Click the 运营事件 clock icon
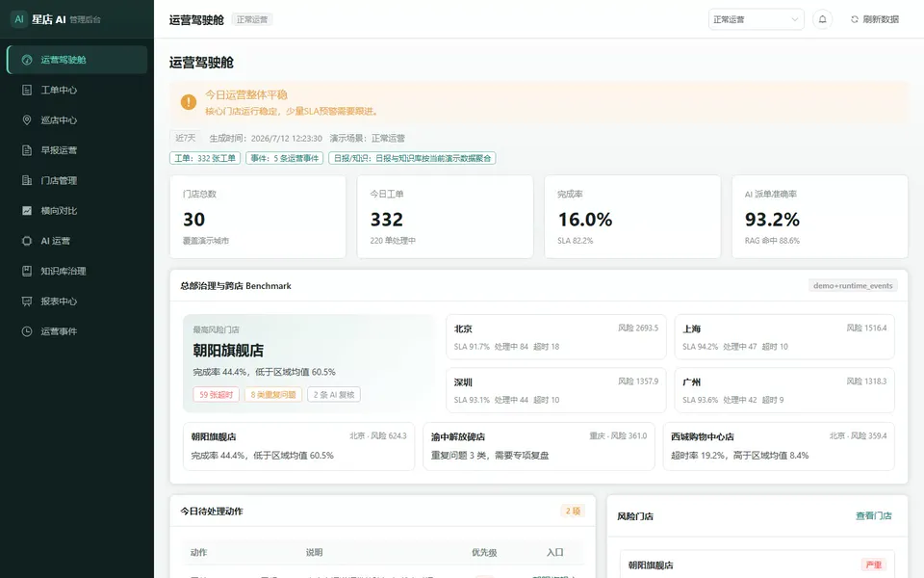 (27, 330)
